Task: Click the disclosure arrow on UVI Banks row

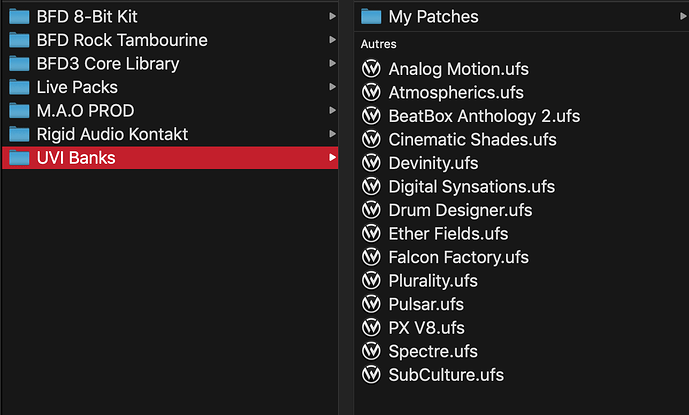Action: (332, 158)
